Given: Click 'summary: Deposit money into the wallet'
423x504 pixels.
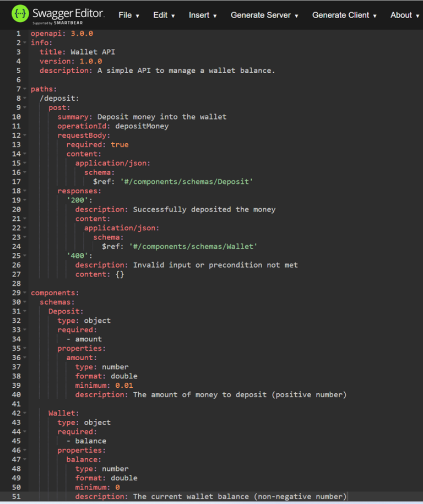Looking at the screenshot, I should (142, 117).
